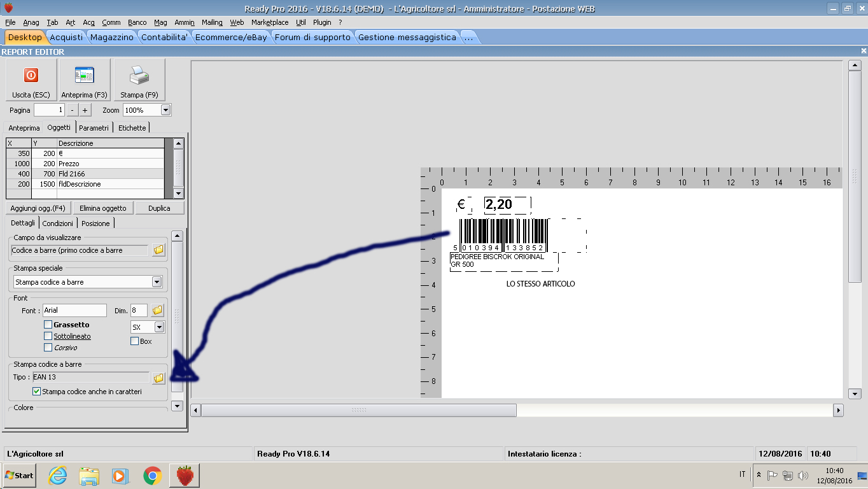The width and height of the screenshot is (868, 489).
Task: Open the Gestione messaggistica tab
Action: 407,37
